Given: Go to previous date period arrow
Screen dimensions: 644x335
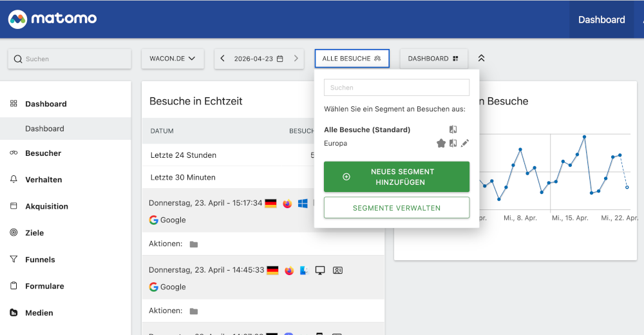Looking at the screenshot, I should (x=222, y=59).
